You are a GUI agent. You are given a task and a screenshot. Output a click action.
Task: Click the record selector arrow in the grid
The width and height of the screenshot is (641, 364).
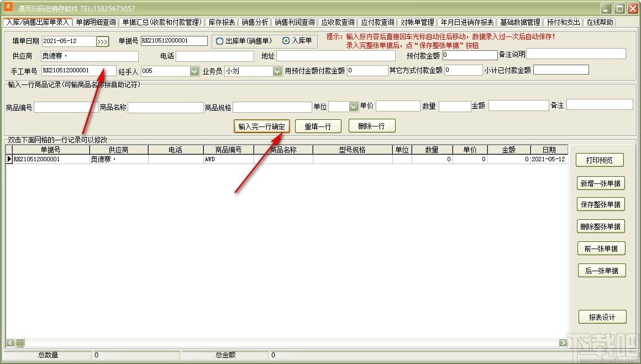(9, 159)
